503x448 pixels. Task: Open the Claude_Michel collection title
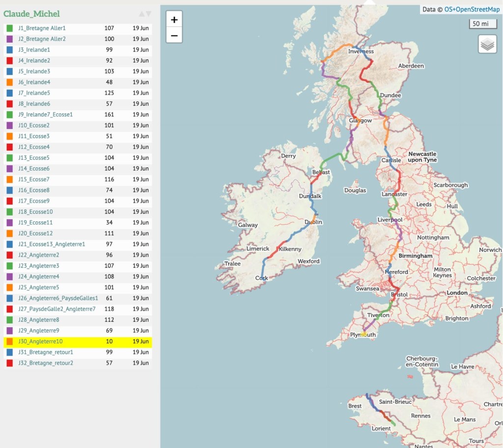tap(31, 14)
